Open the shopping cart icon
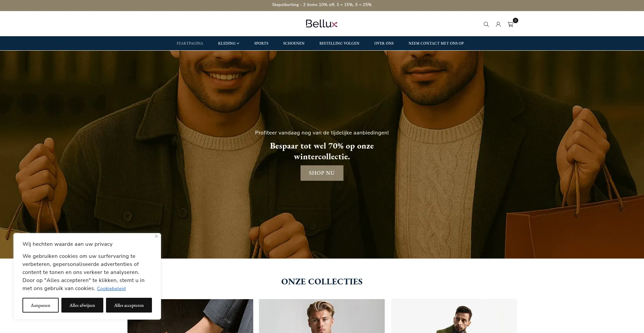Viewport: 644px width, 333px height. (x=511, y=24)
